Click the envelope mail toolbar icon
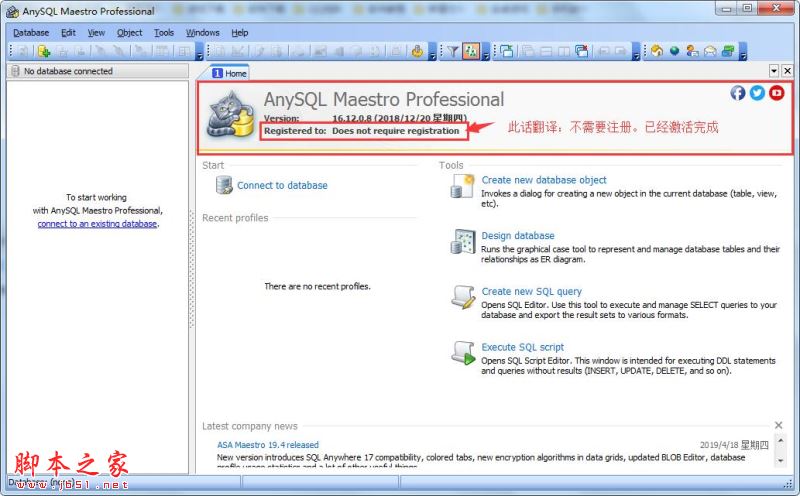This screenshot has width=800, height=496. (710, 51)
